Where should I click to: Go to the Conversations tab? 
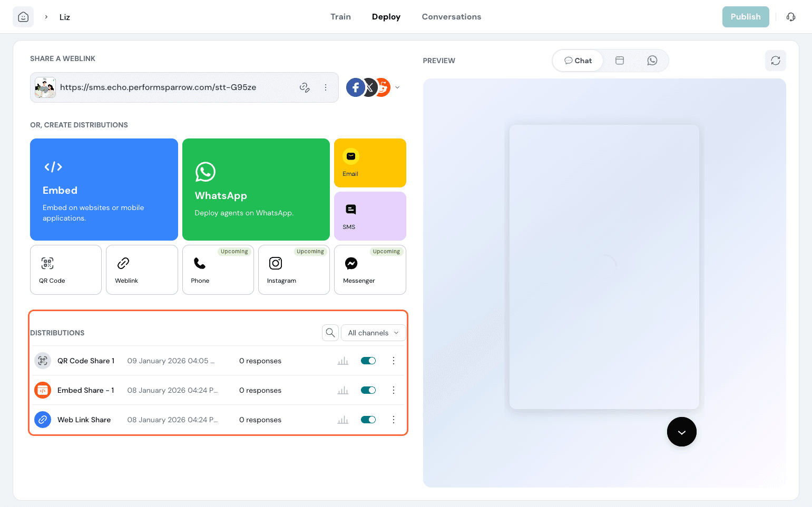tap(451, 17)
